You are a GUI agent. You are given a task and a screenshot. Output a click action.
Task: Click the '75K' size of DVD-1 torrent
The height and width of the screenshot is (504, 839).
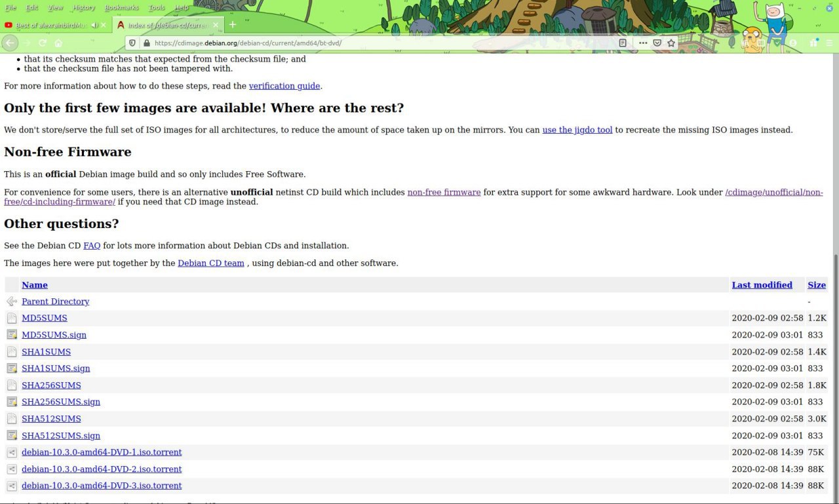point(815,452)
